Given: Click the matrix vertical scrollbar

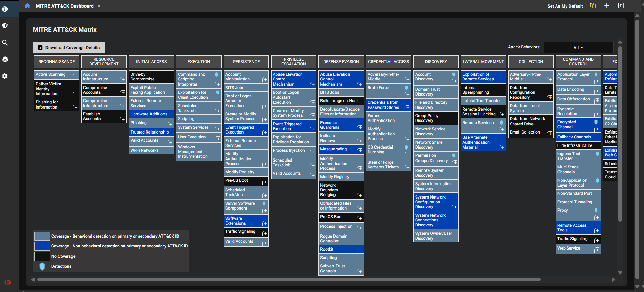Looking at the screenshot, I should pyautogui.click(x=620, y=134).
